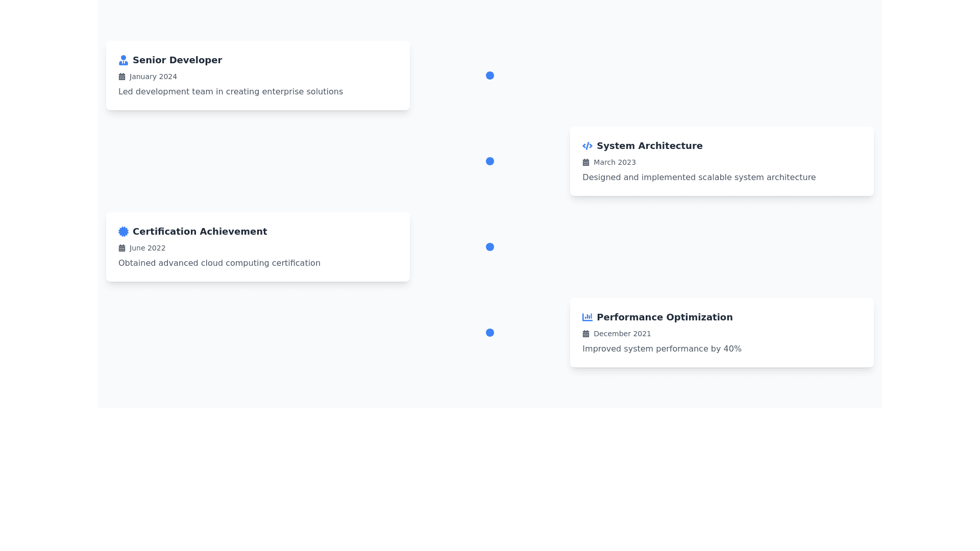Click the calendar icon next to March 2023
Screen dimensions: 980x551
click(x=586, y=162)
